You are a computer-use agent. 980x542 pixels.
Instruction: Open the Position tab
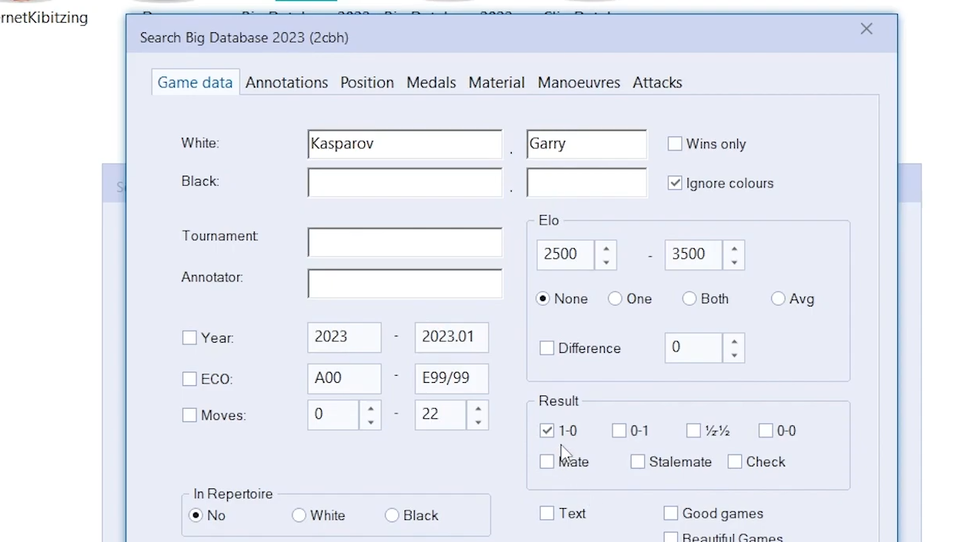click(x=367, y=83)
